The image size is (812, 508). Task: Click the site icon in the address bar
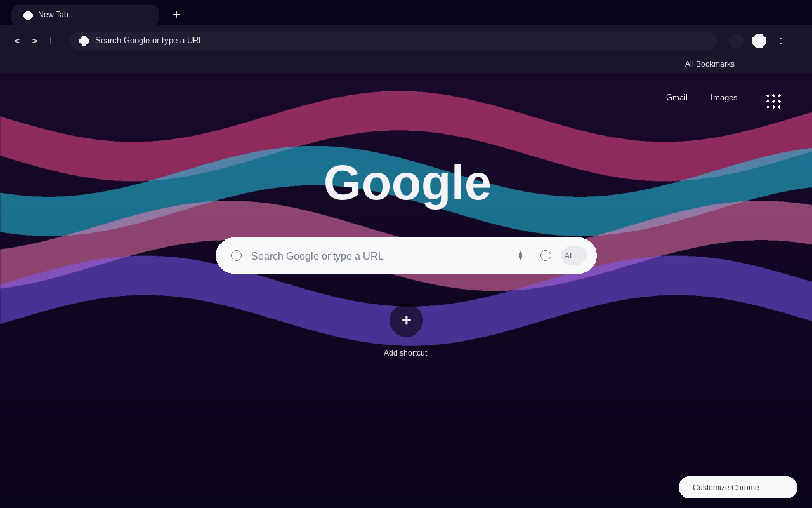[x=84, y=41]
